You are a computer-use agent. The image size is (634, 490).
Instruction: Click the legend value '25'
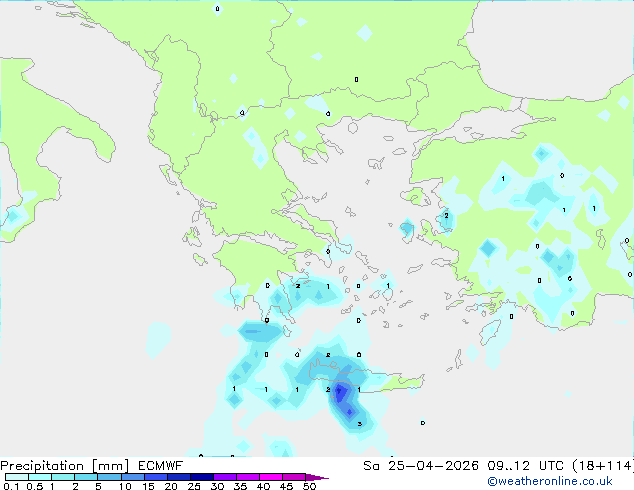pyautogui.click(x=194, y=486)
